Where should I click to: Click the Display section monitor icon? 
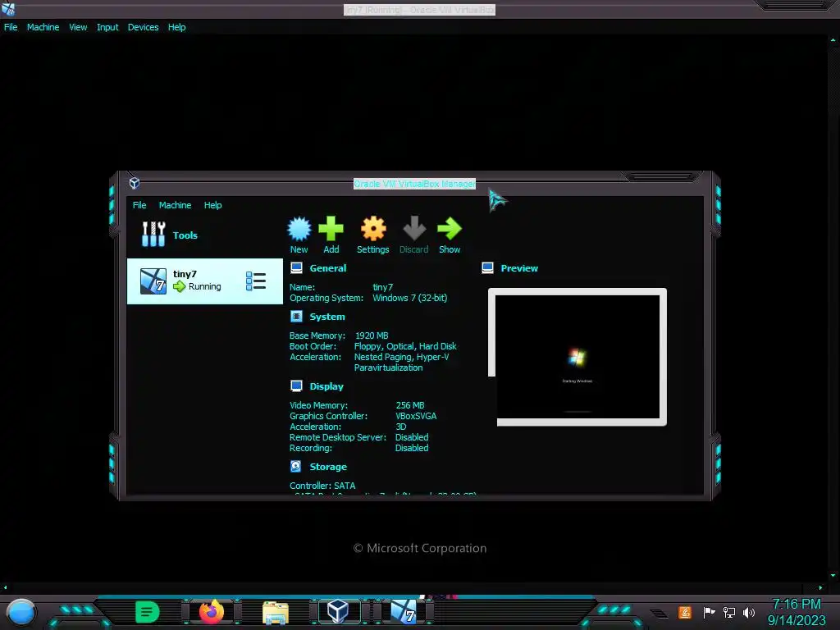pyautogui.click(x=296, y=386)
